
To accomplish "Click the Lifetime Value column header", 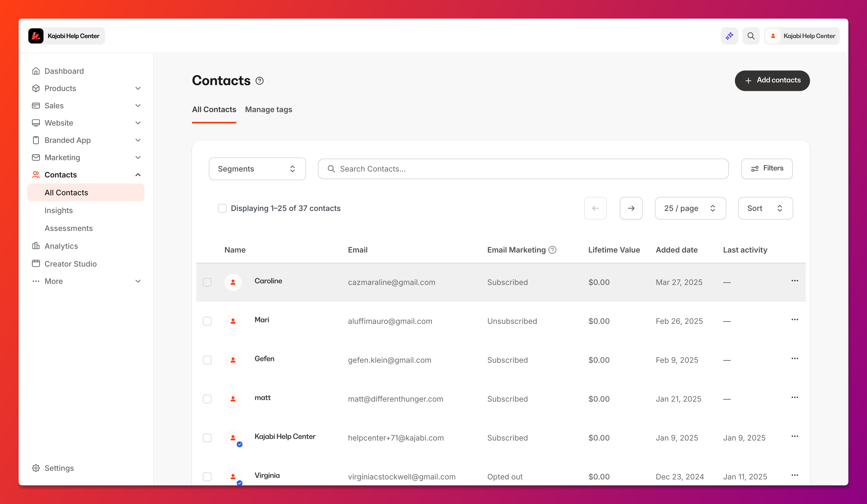I will pos(614,250).
